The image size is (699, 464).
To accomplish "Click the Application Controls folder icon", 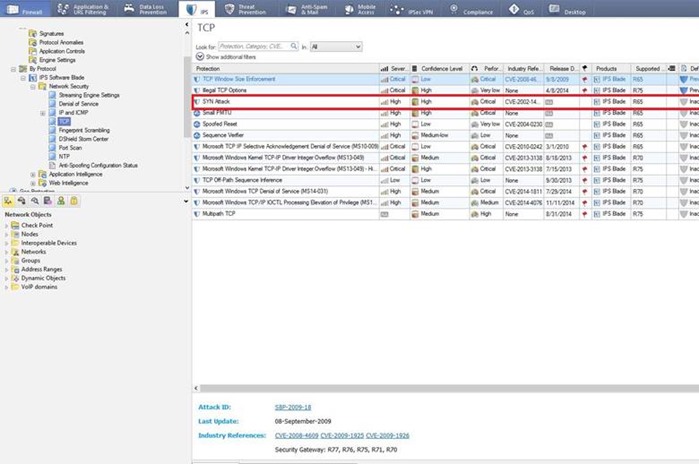I will [33, 51].
